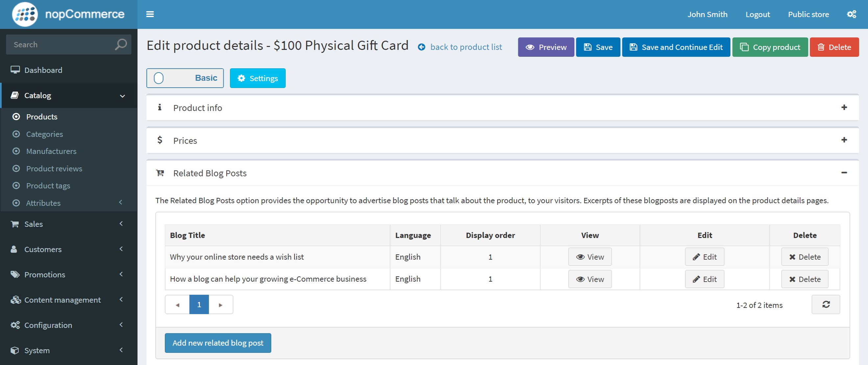Follow the back to product list link
This screenshot has width=868, height=365.
pyautogui.click(x=466, y=47)
